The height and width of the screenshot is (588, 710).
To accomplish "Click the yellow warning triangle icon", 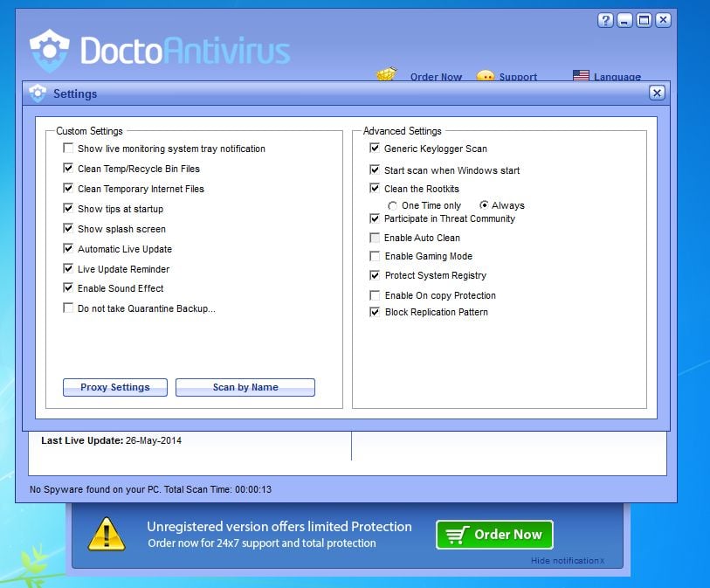I will tap(107, 534).
